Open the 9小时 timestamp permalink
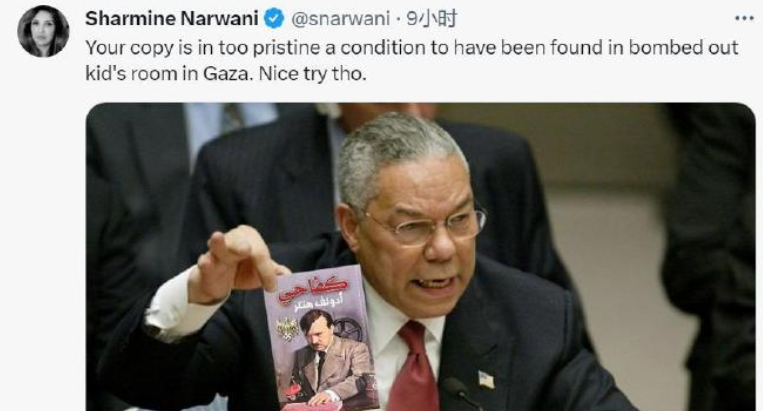Image resolution: width=763 pixels, height=411 pixels. pos(432,19)
